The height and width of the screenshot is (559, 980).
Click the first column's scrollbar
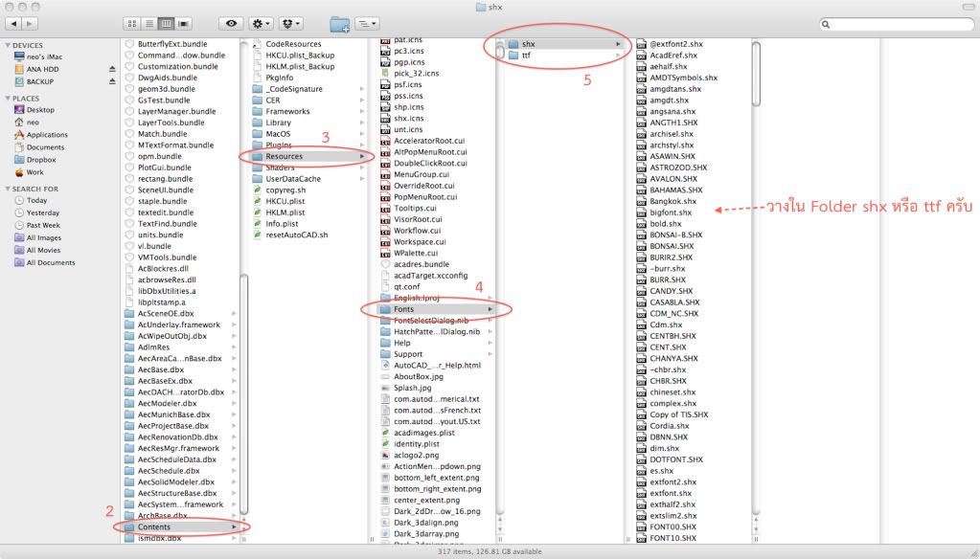(x=243, y=394)
